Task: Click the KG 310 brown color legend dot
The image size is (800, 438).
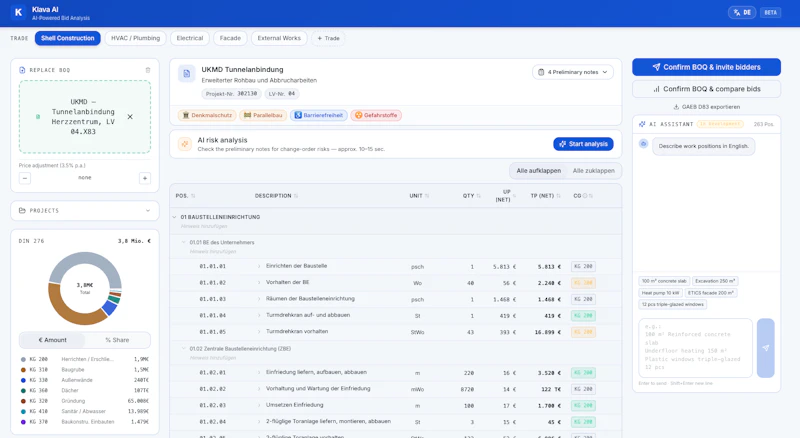Action: (x=23, y=370)
